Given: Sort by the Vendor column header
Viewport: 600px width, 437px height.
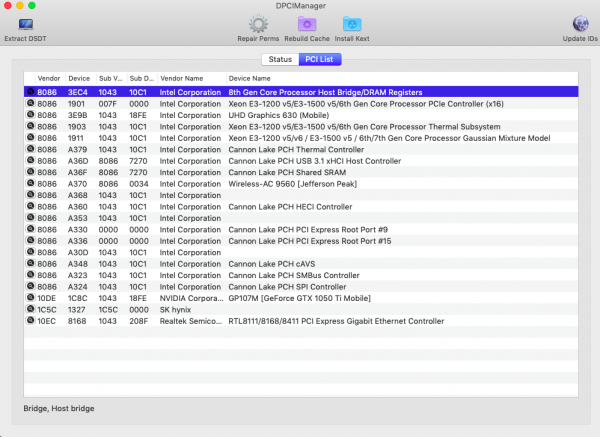Looking at the screenshot, I should click(x=49, y=77).
